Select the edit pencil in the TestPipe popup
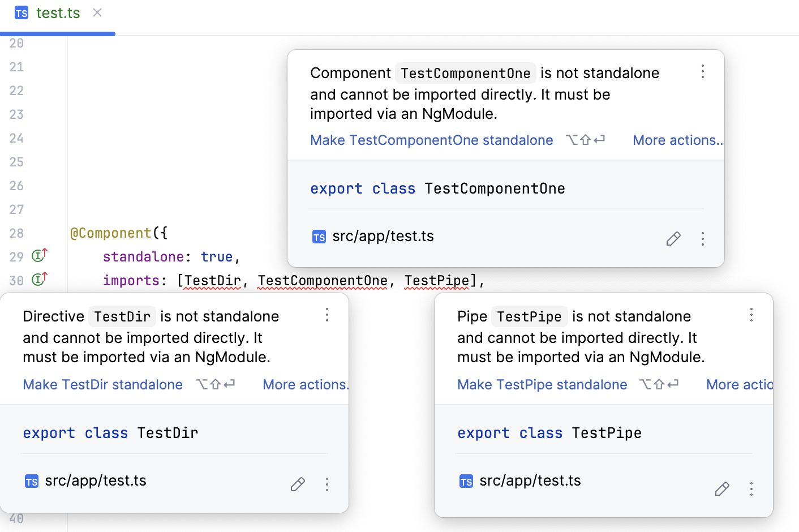The height and width of the screenshot is (532, 799). (722, 488)
